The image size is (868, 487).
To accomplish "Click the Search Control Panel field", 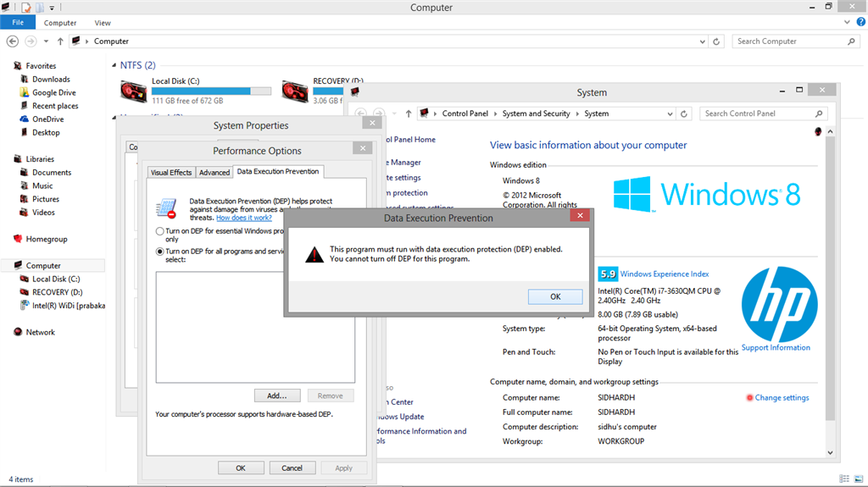I will (x=764, y=113).
